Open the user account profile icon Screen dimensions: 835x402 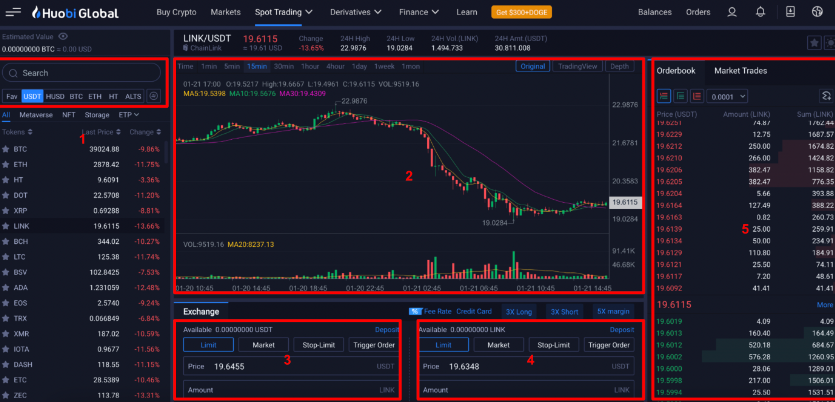coord(732,12)
